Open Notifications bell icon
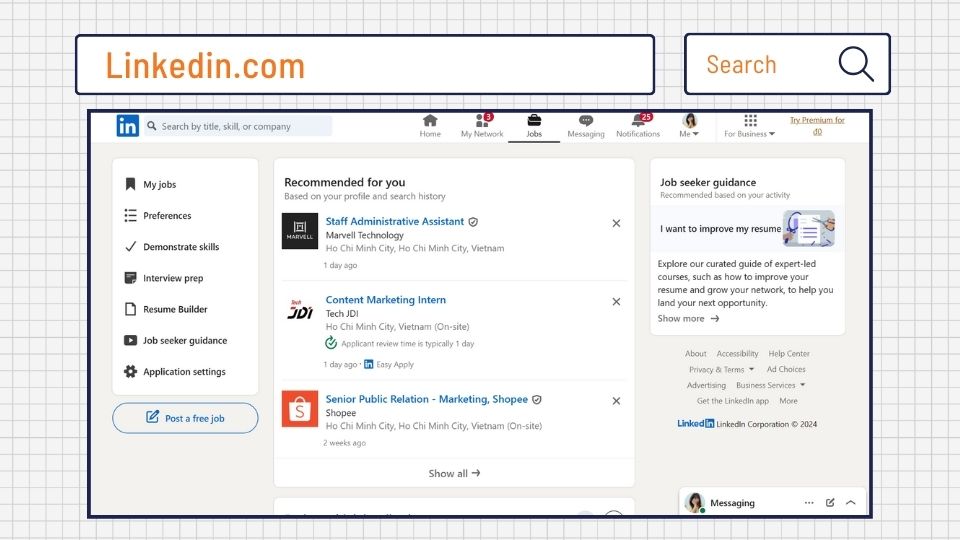960x540 pixels. [638, 121]
